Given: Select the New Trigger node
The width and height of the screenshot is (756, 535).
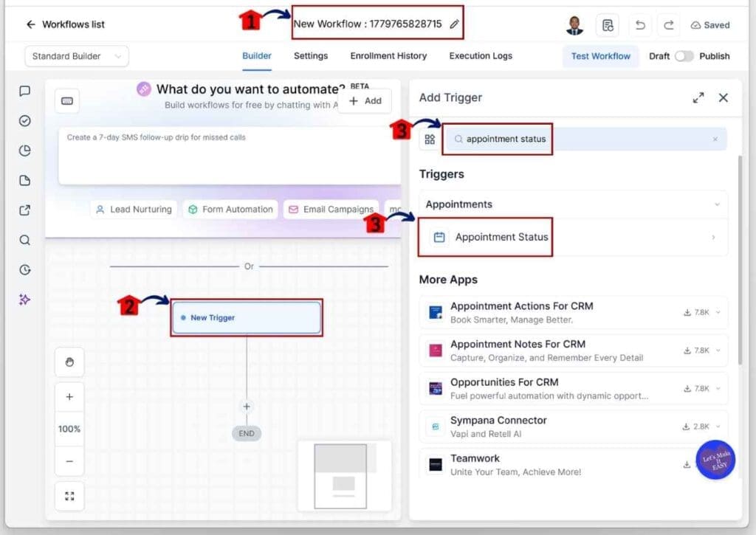Looking at the screenshot, I should 247,317.
